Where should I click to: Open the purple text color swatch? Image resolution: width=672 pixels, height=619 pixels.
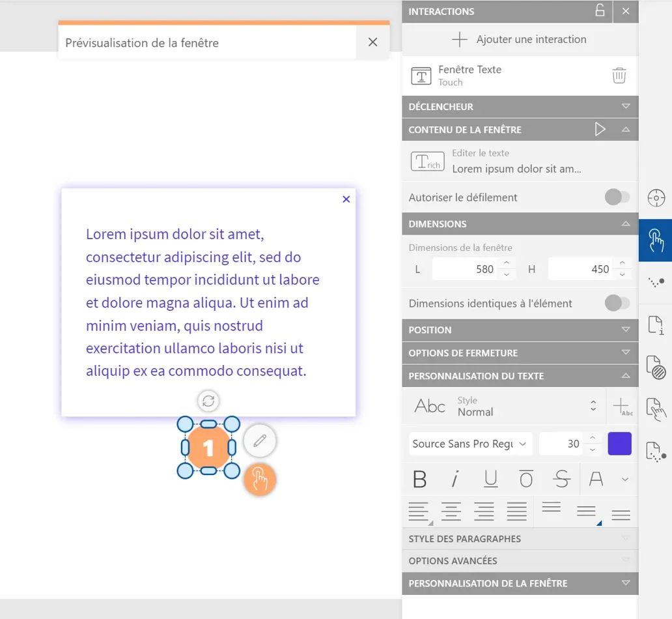coord(619,444)
